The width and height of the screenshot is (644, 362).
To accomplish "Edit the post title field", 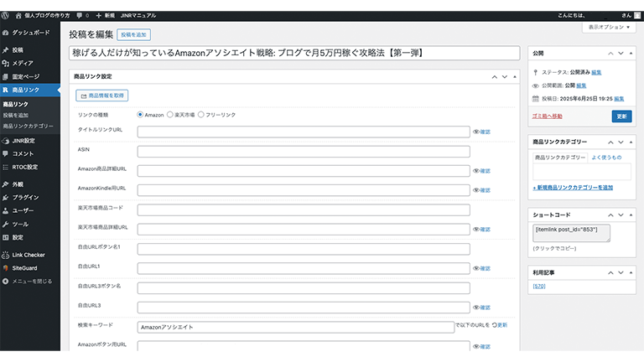I will tap(294, 53).
